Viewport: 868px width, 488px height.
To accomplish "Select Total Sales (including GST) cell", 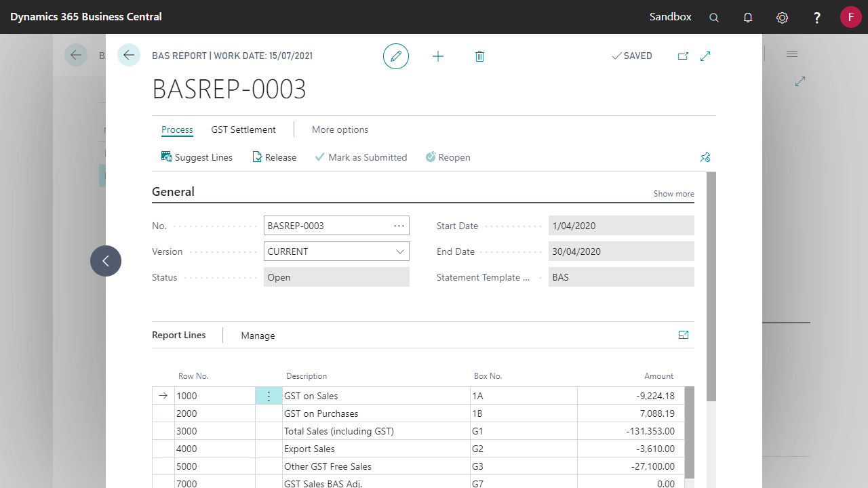I will [x=376, y=431].
